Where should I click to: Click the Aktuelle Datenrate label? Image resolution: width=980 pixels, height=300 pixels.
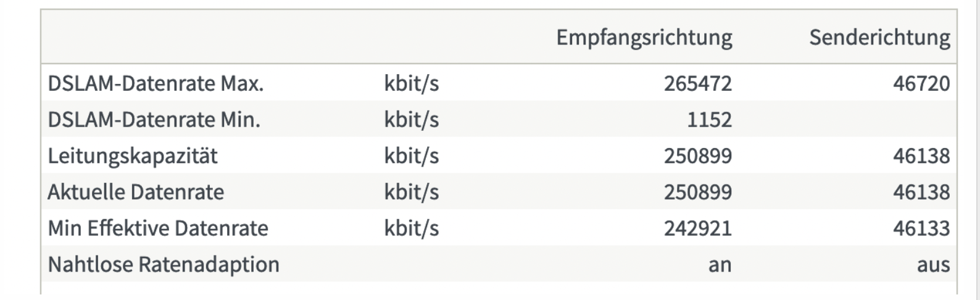tap(136, 192)
